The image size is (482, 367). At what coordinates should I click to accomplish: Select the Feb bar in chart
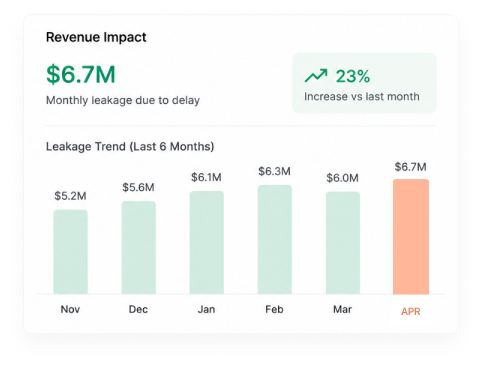[x=275, y=240]
